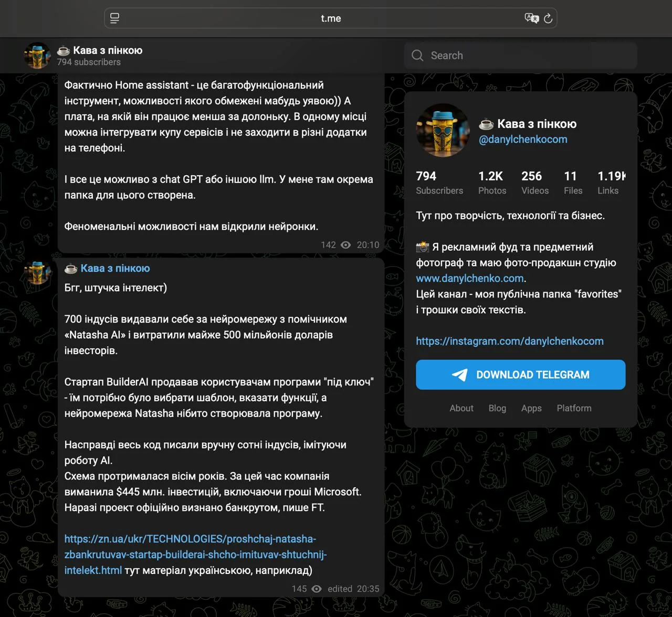Click 'Тут про творчість, технології та бізнес.' description
The width and height of the screenshot is (672, 617).
[x=510, y=216]
